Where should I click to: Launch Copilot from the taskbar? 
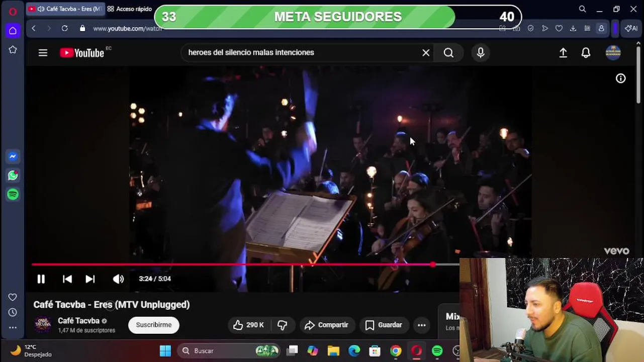313,350
